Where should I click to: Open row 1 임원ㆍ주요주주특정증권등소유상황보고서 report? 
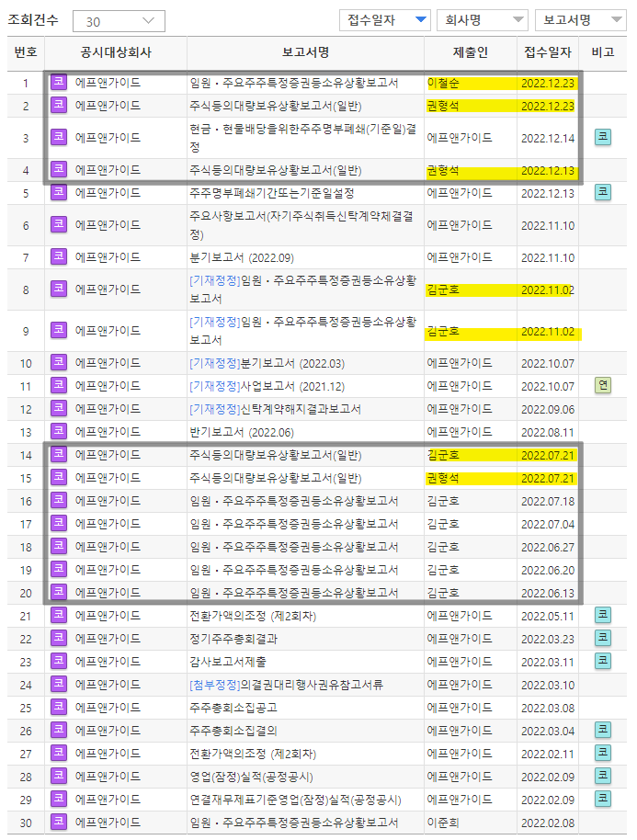(x=293, y=83)
